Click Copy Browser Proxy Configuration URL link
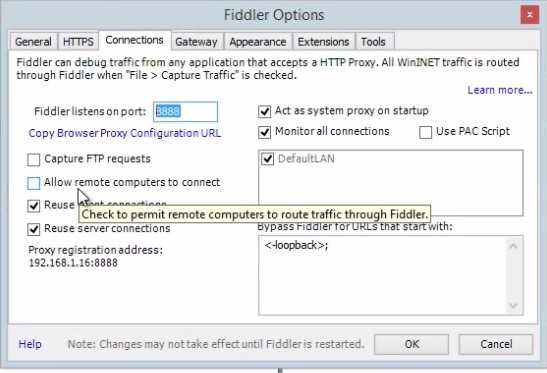 125,133
